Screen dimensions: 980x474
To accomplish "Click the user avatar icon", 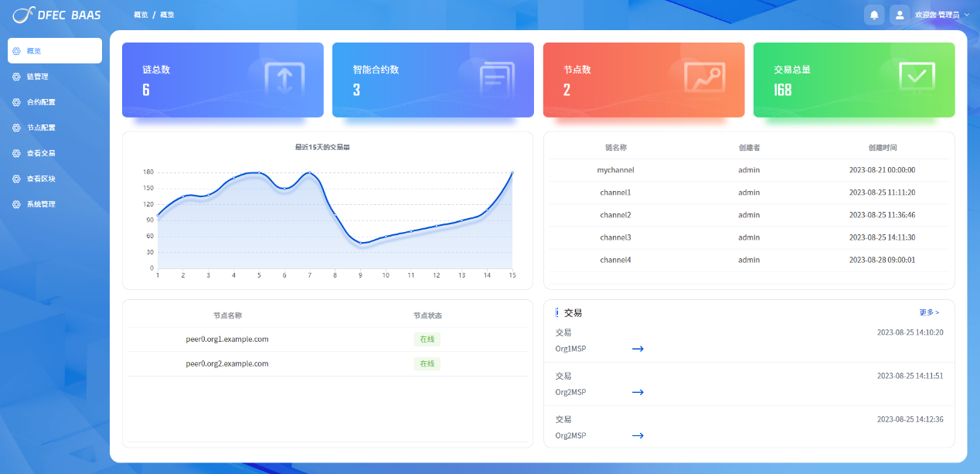I will (x=900, y=15).
